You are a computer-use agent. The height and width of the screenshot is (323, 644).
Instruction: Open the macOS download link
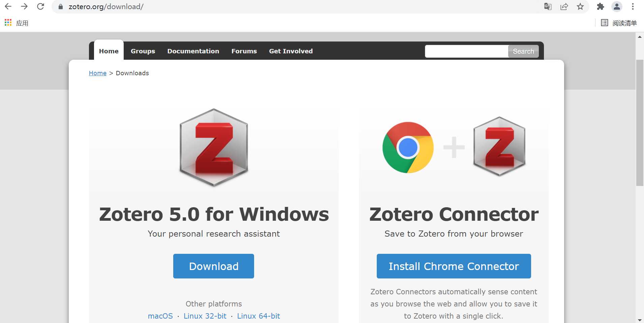pos(160,316)
